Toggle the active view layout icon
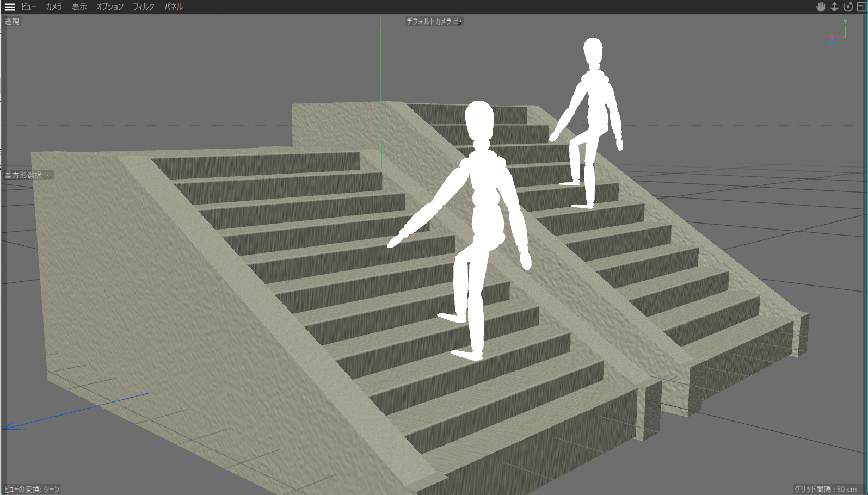The width and height of the screenshot is (868, 495). (x=861, y=7)
